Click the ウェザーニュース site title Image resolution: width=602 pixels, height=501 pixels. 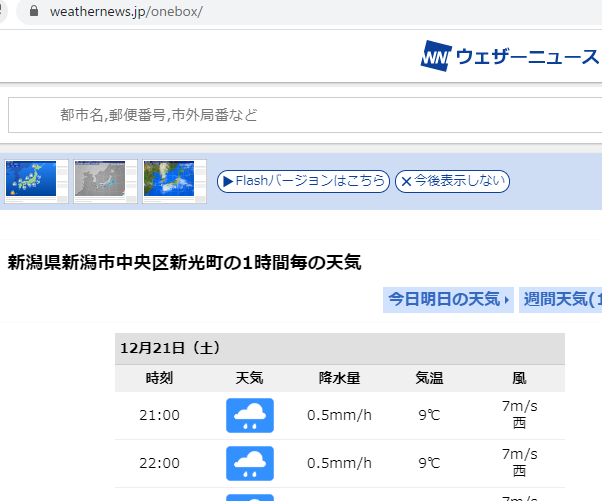tap(528, 57)
